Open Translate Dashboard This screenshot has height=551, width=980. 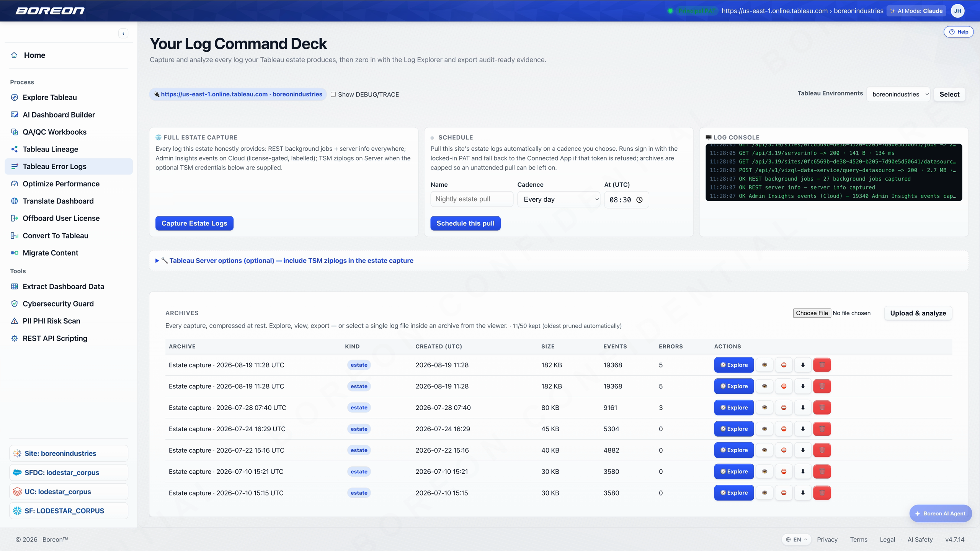click(69, 201)
